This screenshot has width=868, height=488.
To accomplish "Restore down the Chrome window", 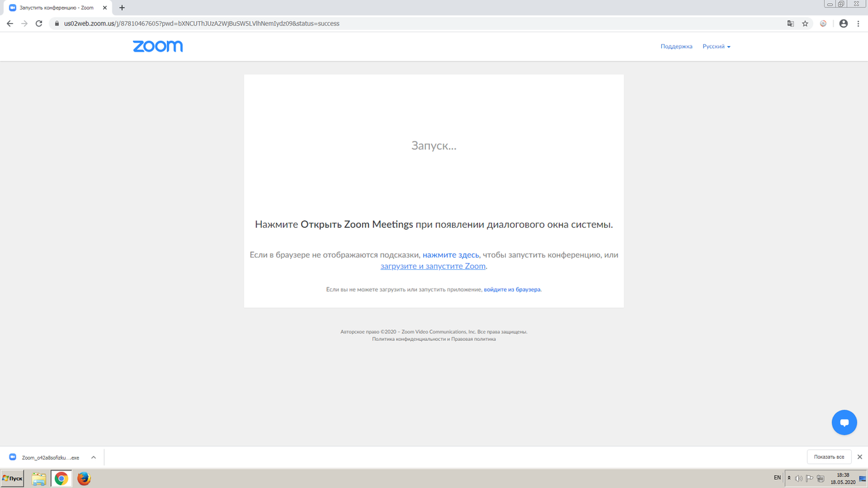I will [x=842, y=4].
